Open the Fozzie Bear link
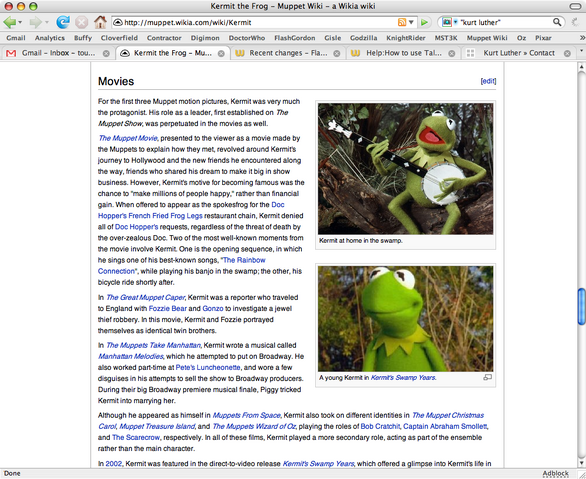Viewport: 586px width, 479px height. coord(167,309)
